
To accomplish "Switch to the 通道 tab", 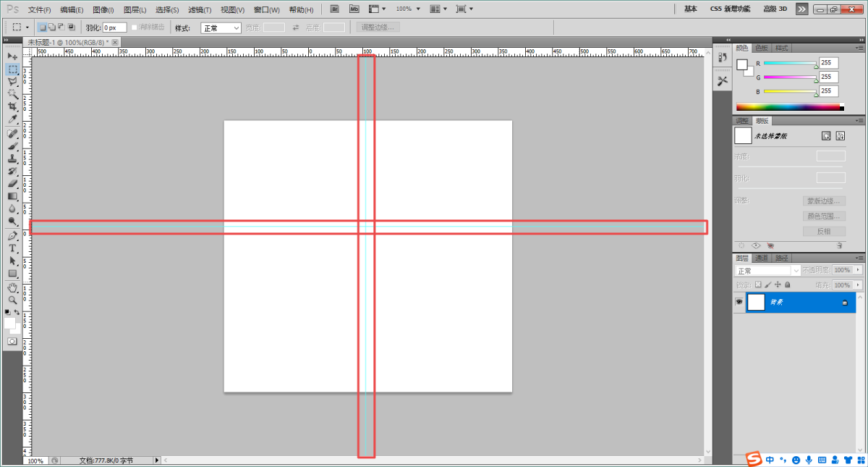I will point(762,258).
